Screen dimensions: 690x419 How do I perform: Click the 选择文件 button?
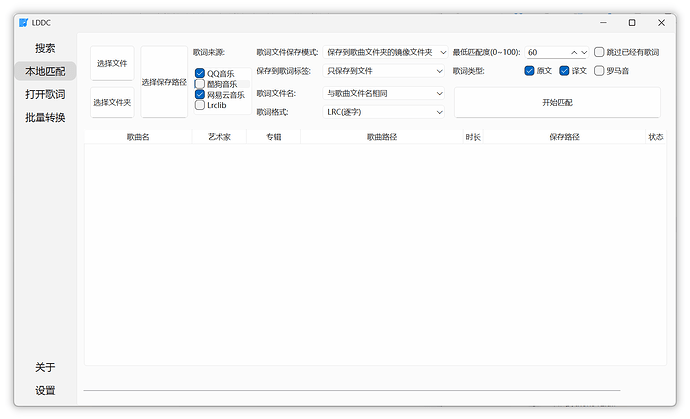(112, 63)
